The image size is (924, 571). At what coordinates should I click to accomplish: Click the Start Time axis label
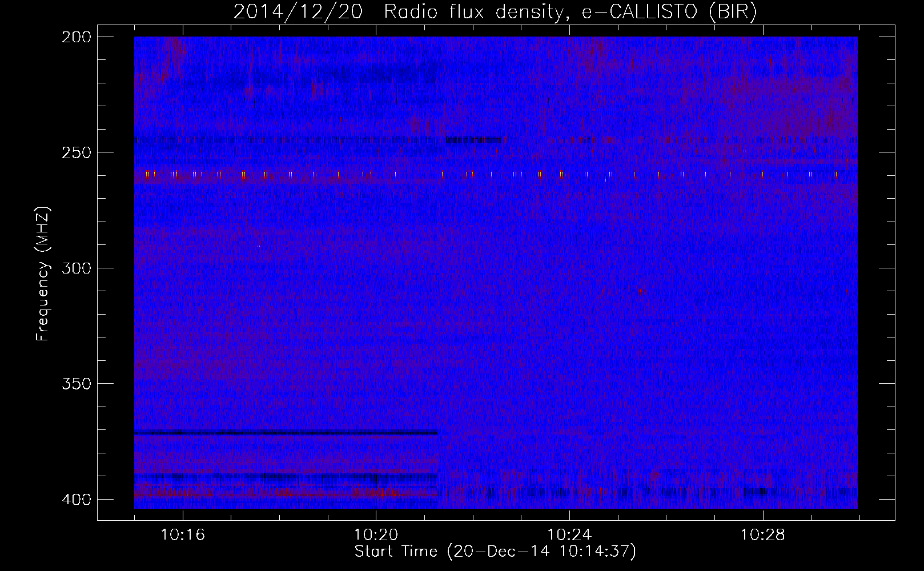point(495,552)
